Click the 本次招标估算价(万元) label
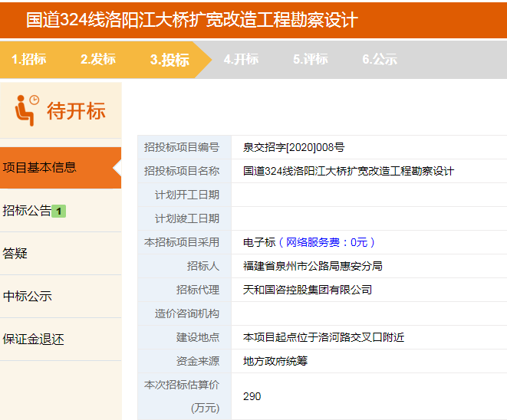The width and height of the screenshot is (507, 420). tap(182, 396)
